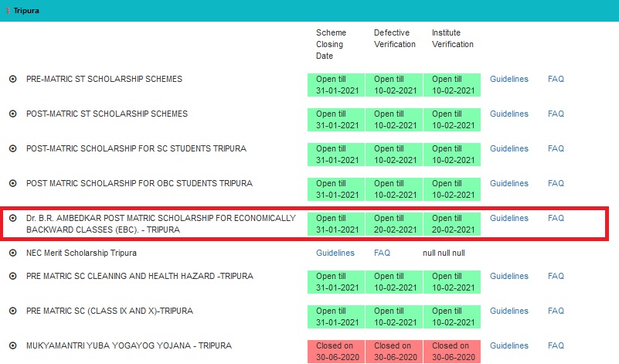Image resolution: width=619 pixels, height=364 pixels.
Task: Select POST MATRIC SCHOLARSHIP FOR OBC STUDENTS TRIPURA text
Action: tap(139, 183)
